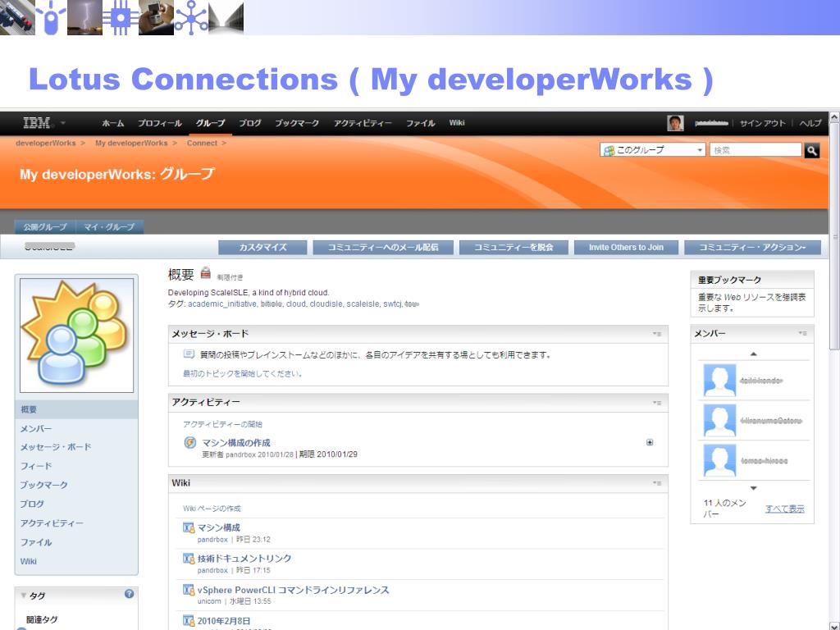
Task: Select the グループ navigation tab
Action: coord(211,123)
